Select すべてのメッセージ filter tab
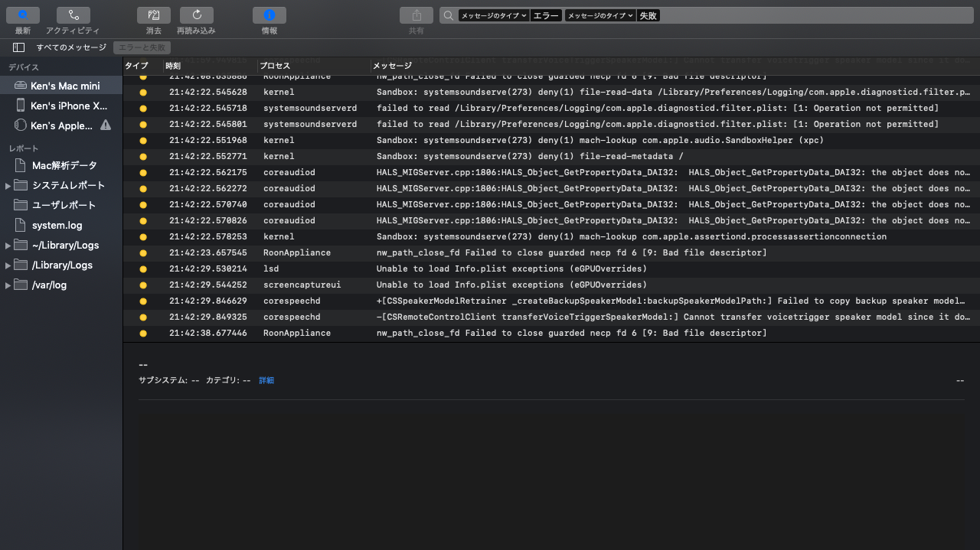 [71, 47]
